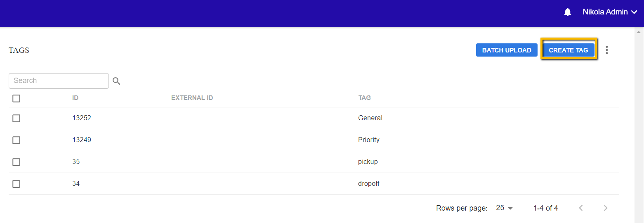Open the three-dot more options menu
The width and height of the screenshot is (644, 223).
tap(606, 50)
